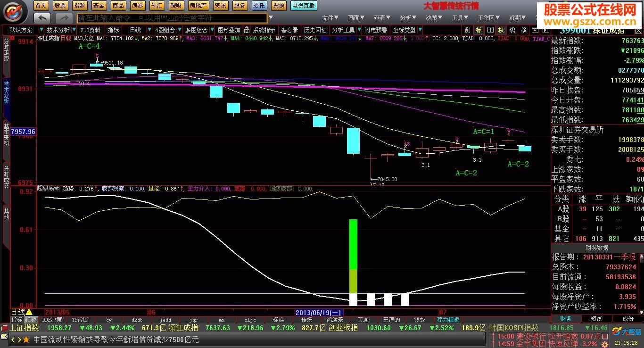Activate the 测 measure tool
This screenshot has width=644, height=348.
click(468, 30)
